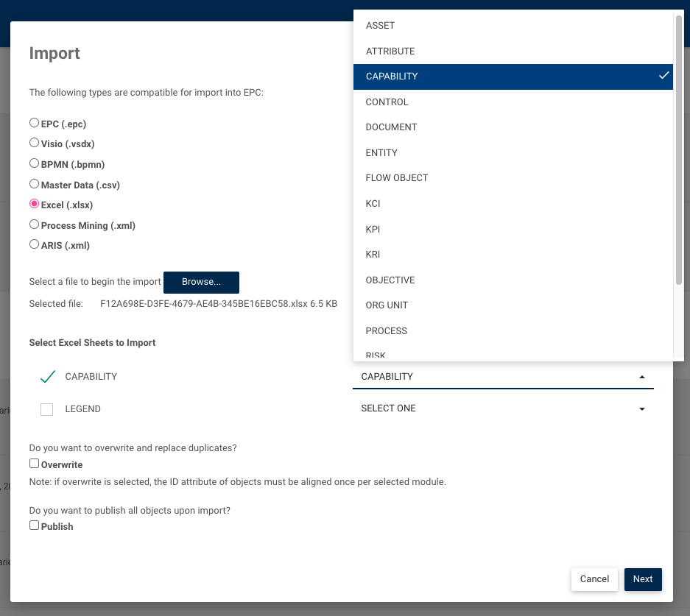
Task: Enable the LEGEND sheet for import
Action: (46, 408)
